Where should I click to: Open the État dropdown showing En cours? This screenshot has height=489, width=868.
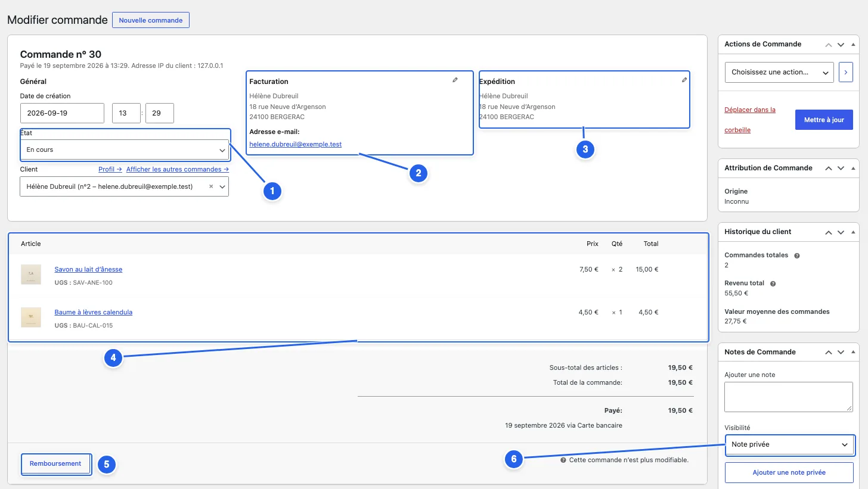tap(125, 149)
